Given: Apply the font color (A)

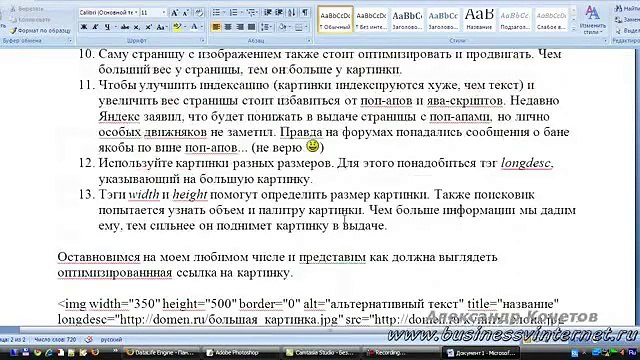Looking at the screenshot, I should point(194,27).
